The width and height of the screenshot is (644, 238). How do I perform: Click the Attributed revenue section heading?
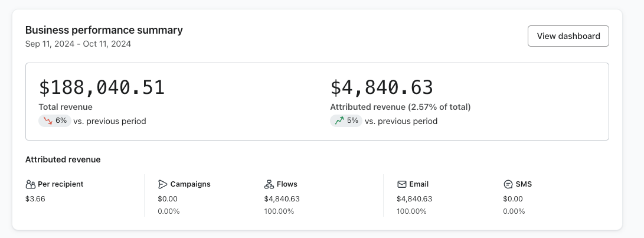(63, 159)
